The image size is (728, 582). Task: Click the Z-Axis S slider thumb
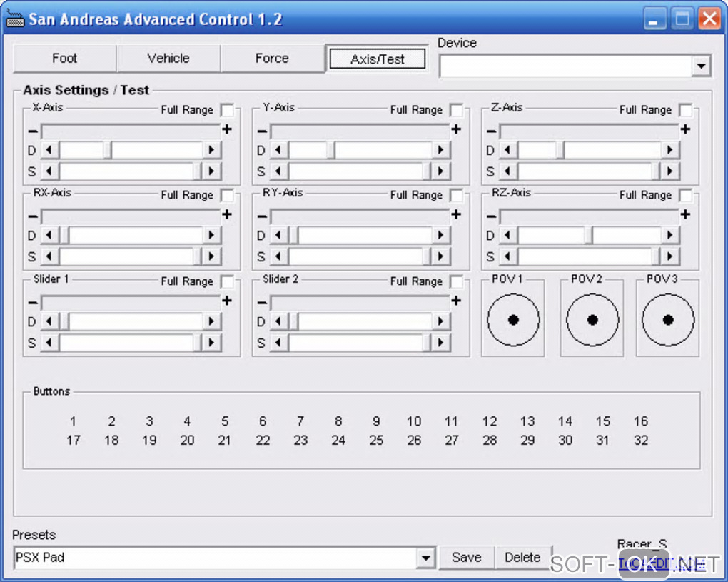click(x=657, y=171)
